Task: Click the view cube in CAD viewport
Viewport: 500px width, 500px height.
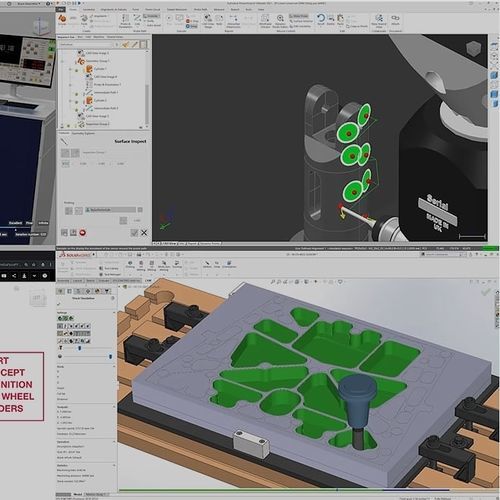Action: coord(473,49)
